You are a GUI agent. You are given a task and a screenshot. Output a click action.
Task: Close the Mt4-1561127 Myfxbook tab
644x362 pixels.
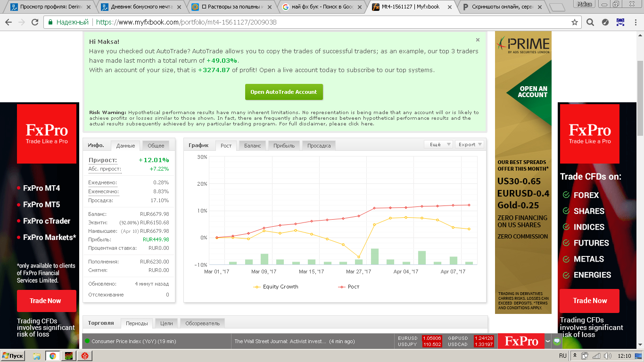pyautogui.click(x=450, y=7)
